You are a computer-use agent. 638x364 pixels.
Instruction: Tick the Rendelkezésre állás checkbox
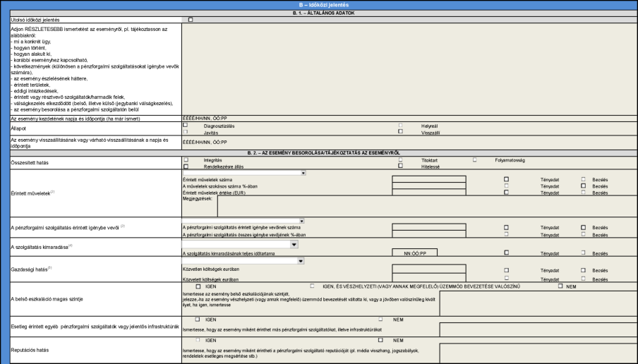[186, 166]
